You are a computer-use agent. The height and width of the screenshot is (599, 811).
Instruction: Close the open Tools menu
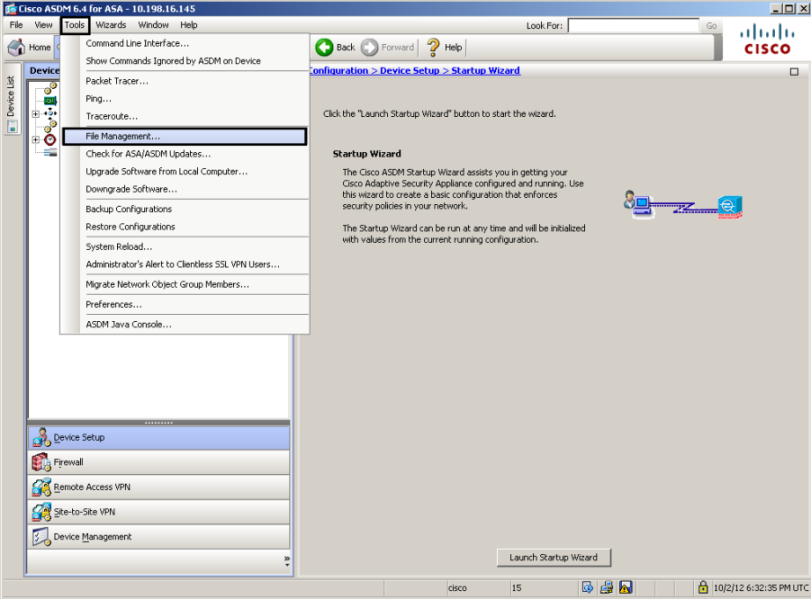pyautogui.click(x=74, y=25)
